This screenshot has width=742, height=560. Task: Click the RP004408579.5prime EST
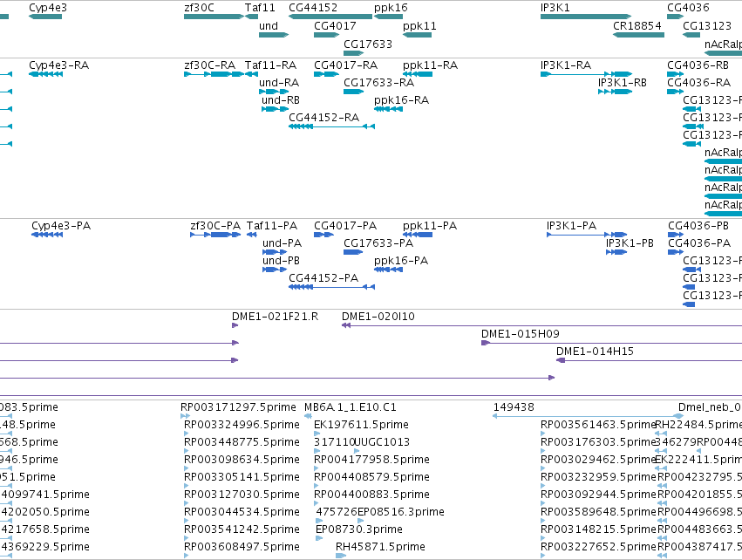317,486
